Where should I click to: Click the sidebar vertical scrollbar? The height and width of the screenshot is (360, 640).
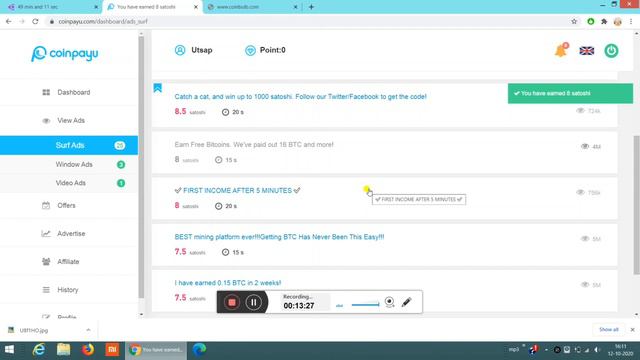pyautogui.click(x=142, y=167)
